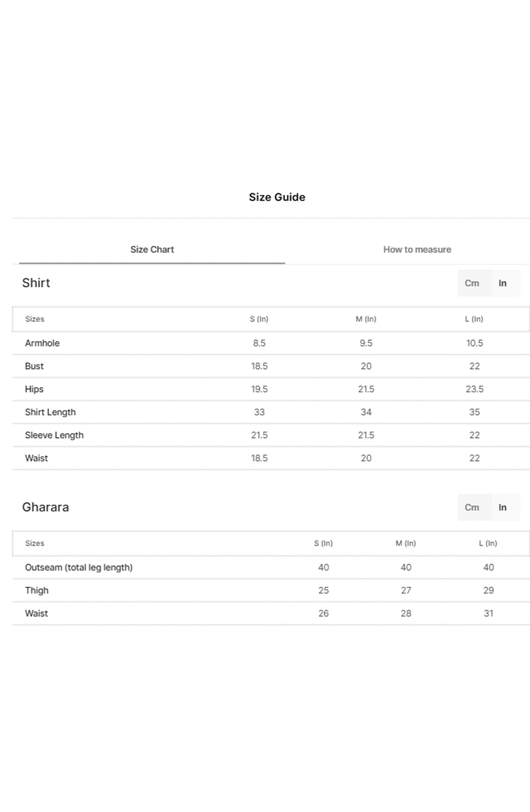Select In units for Shirt table

(x=502, y=283)
